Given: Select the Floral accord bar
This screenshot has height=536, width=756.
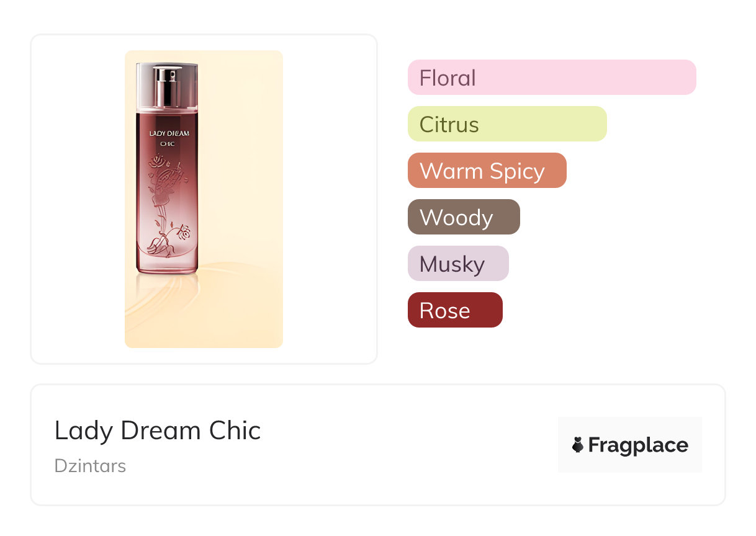Looking at the screenshot, I should click(551, 78).
